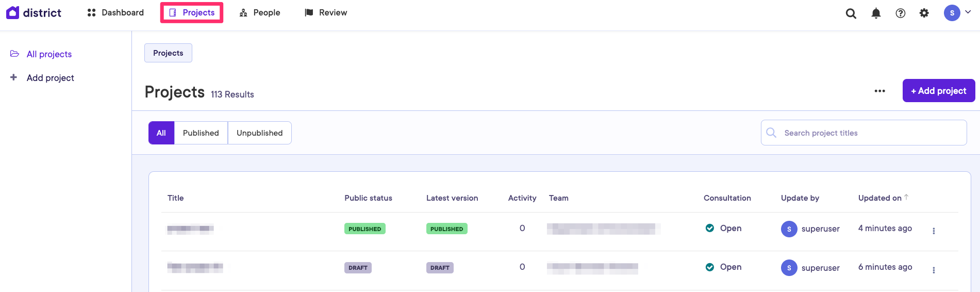This screenshot has width=980, height=292.
Task: Click the purple Add project button
Action: pyautogui.click(x=938, y=90)
